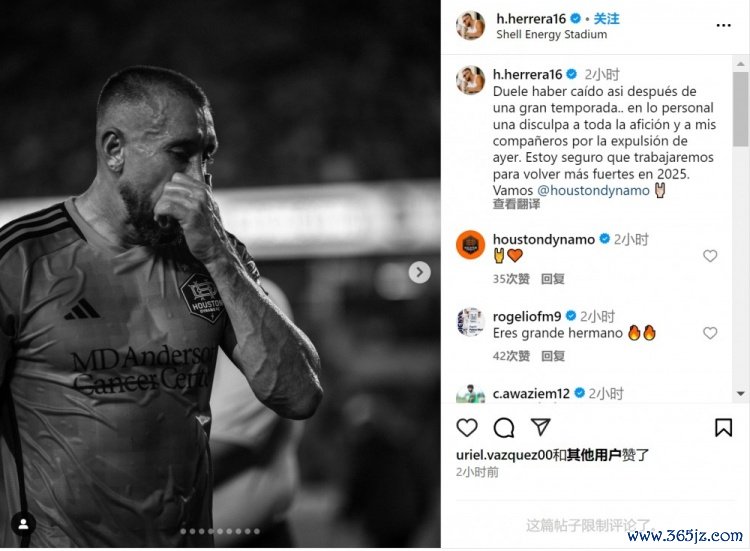Viewport: 750px width, 551px height.
Task: Show tagged people icon on photo
Action: tap(23, 524)
